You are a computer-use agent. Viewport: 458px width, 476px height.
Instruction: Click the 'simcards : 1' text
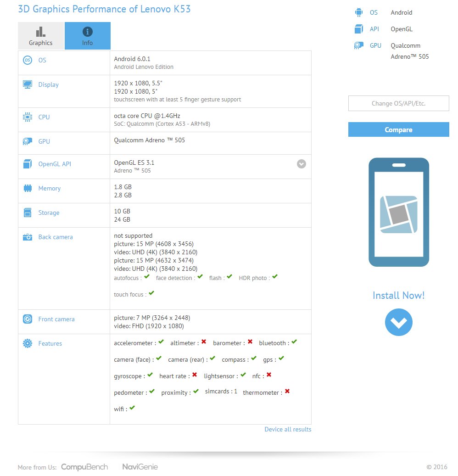coord(221,391)
